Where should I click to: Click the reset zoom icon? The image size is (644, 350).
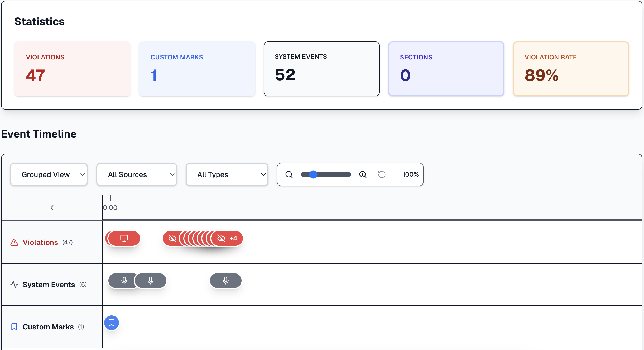(x=382, y=174)
